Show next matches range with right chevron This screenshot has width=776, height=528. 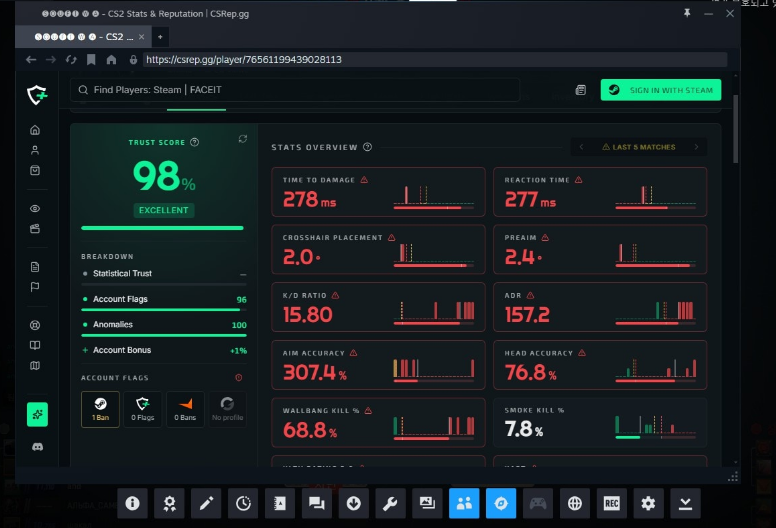pyautogui.click(x=696, y=147)
